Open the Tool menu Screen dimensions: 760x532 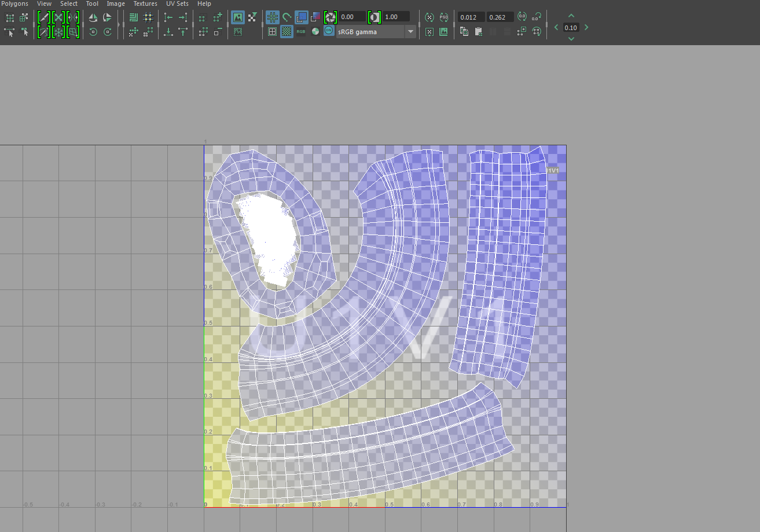[x=92, y=3]
